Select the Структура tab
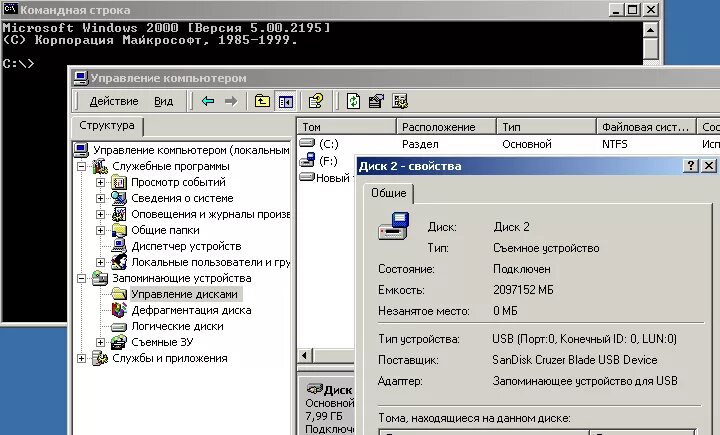This screenshot has height=435, width=720. 107,126
